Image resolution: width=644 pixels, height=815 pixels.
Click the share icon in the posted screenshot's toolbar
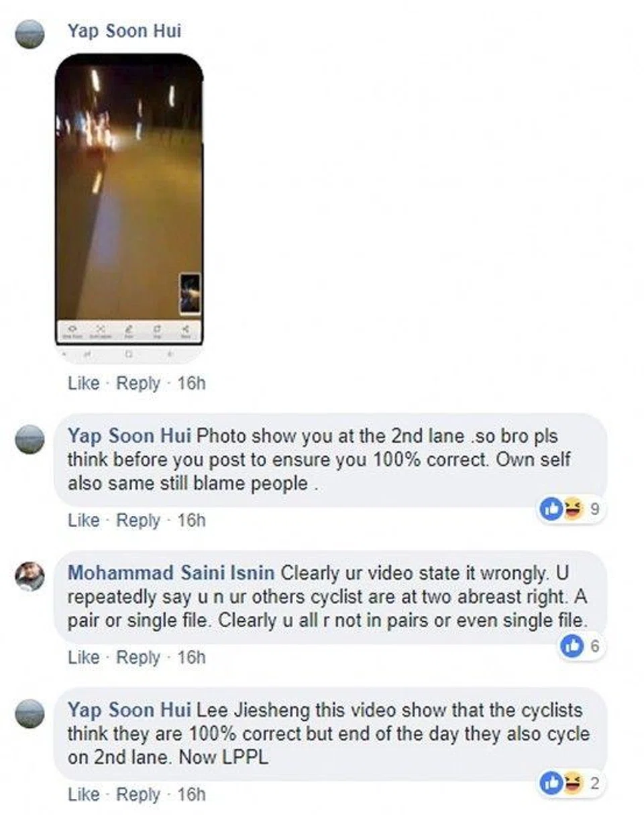184,331
